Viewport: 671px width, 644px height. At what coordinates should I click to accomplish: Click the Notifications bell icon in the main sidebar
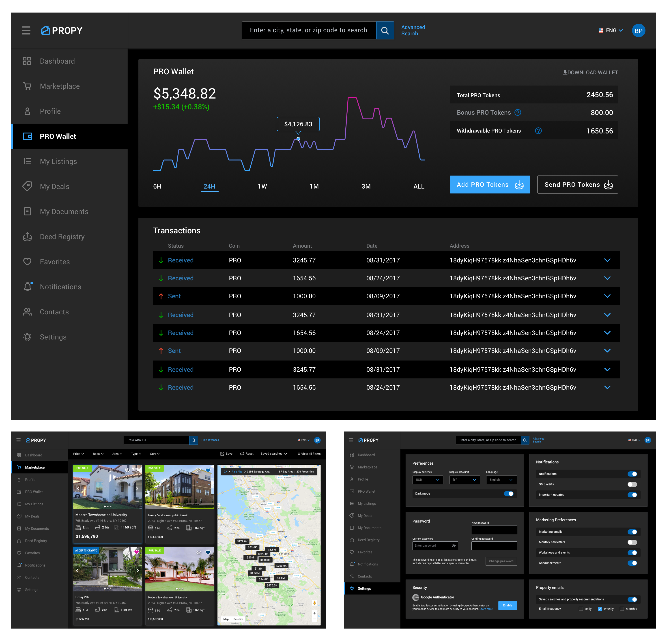(x=27, y=287)
